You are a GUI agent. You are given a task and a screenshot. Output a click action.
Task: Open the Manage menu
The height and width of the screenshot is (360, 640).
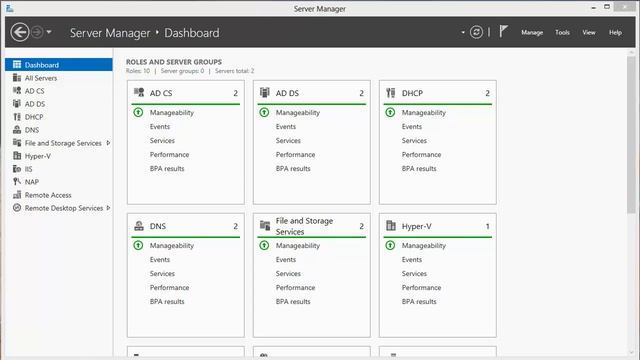532,32
